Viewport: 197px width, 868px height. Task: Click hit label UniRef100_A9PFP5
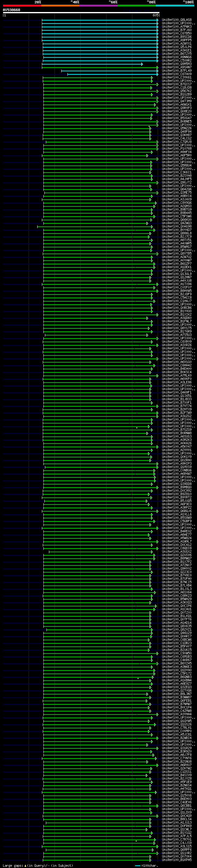[177, 40]
